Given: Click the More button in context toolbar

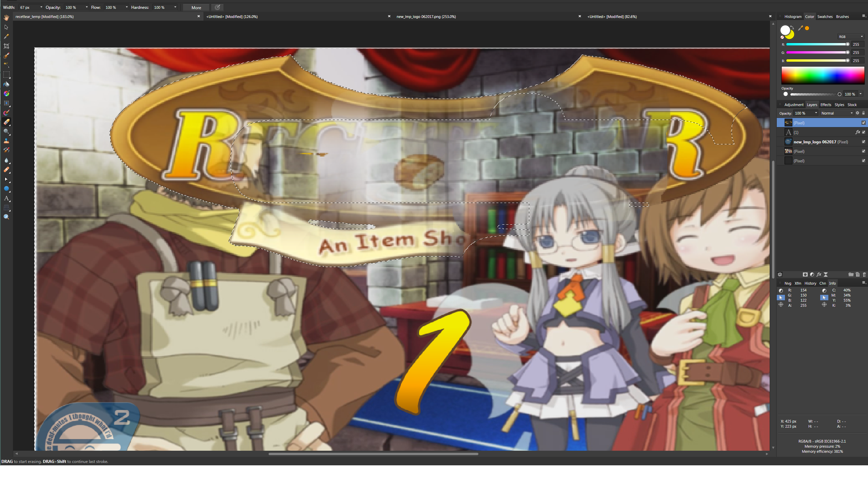Looking at the screenshot, I should [x=196, y=7].
